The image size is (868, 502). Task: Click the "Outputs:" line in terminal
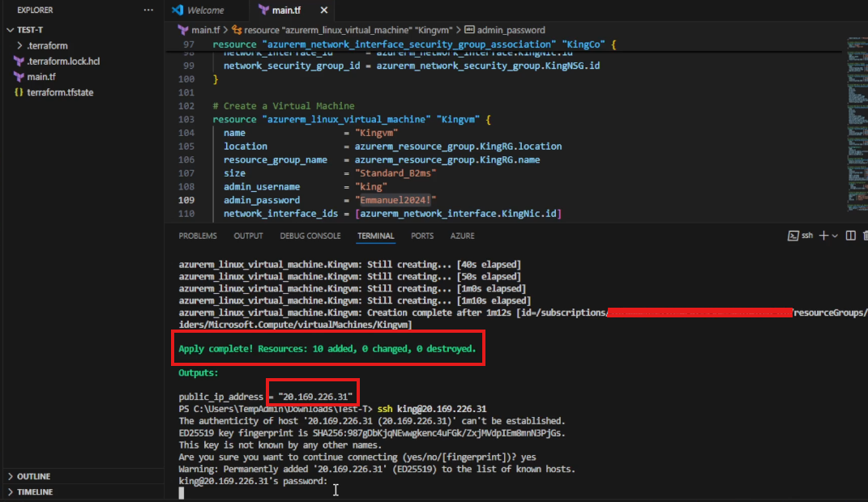pyautogui.click(x=199, y=372)
